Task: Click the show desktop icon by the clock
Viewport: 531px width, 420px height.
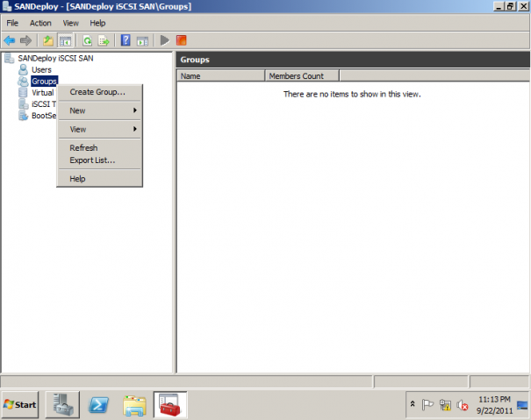Action: coord(522,404)
